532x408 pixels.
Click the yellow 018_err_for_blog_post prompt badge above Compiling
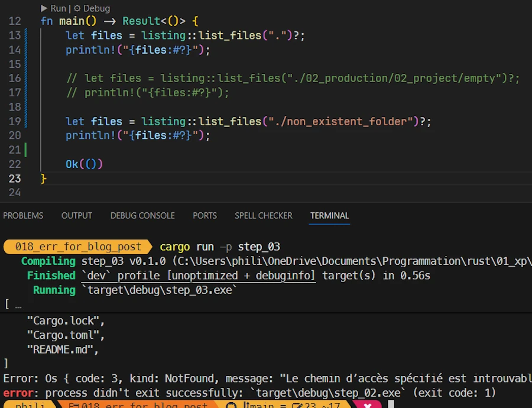(x=78, y=247)
